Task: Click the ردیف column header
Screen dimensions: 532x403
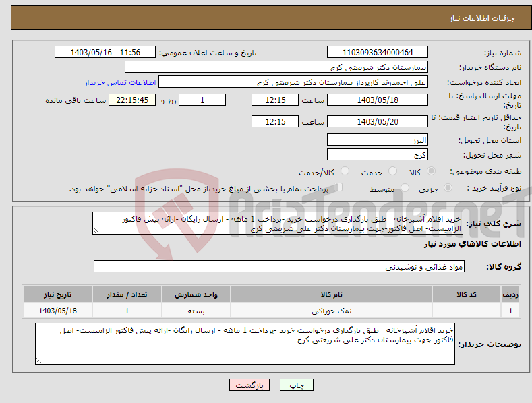Action: tap(510, 294)
